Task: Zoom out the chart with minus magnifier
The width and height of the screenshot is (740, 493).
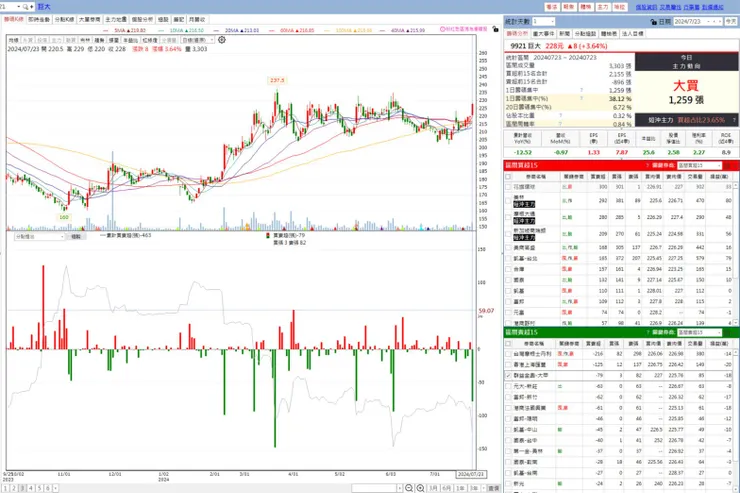Action: click(x=409, y=488)
